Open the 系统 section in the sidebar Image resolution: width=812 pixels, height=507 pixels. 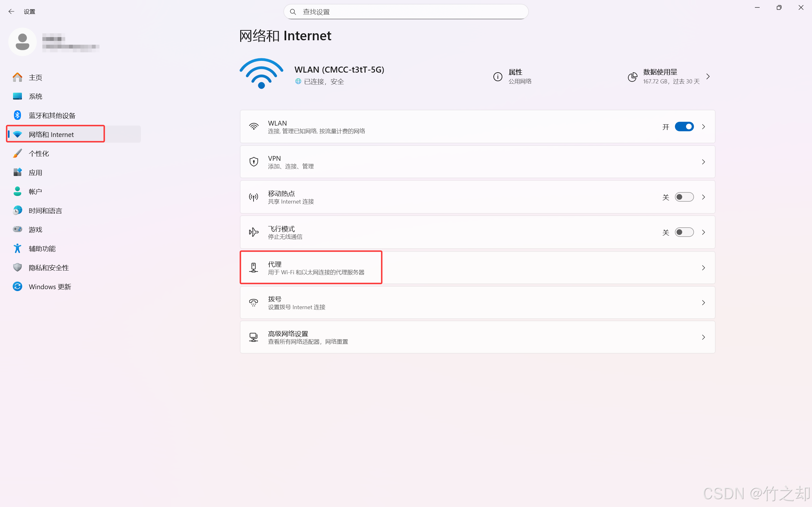pos(35,96)
